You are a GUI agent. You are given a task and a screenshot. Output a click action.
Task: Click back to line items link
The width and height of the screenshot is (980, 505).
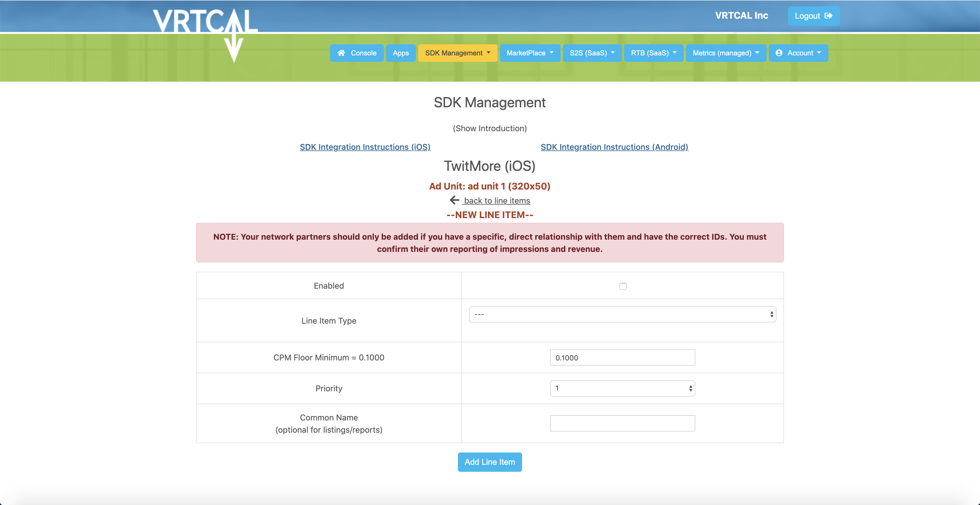coord(496,200)
